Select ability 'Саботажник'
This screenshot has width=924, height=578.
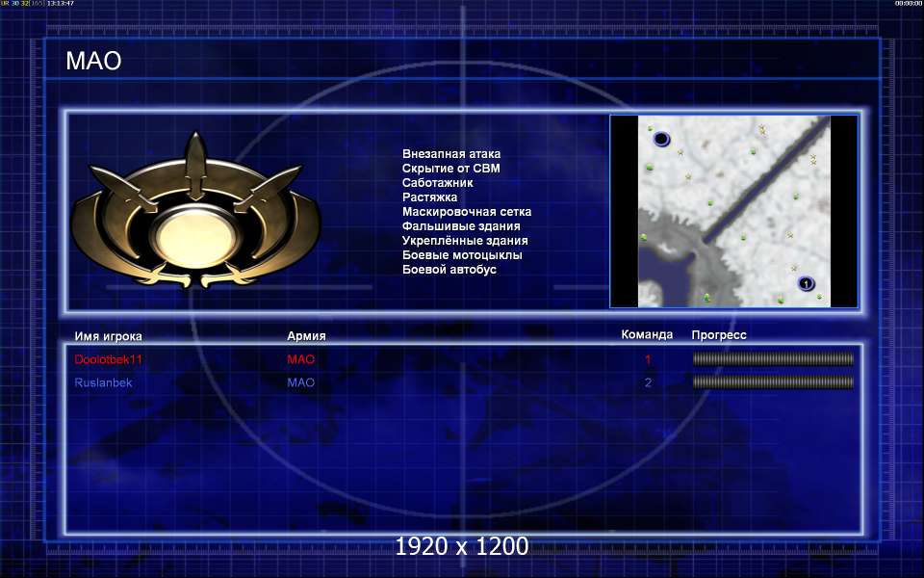(437, 183)
